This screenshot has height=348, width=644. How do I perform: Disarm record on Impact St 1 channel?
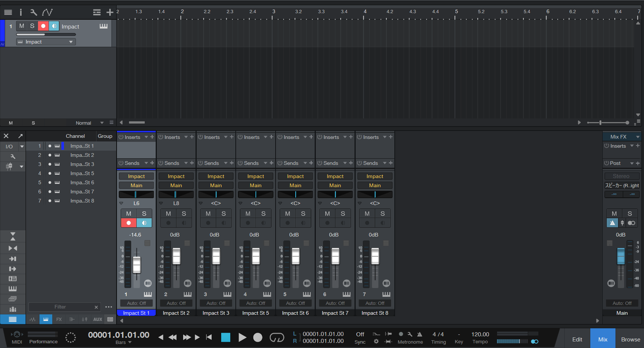click(x=129, y=223)
